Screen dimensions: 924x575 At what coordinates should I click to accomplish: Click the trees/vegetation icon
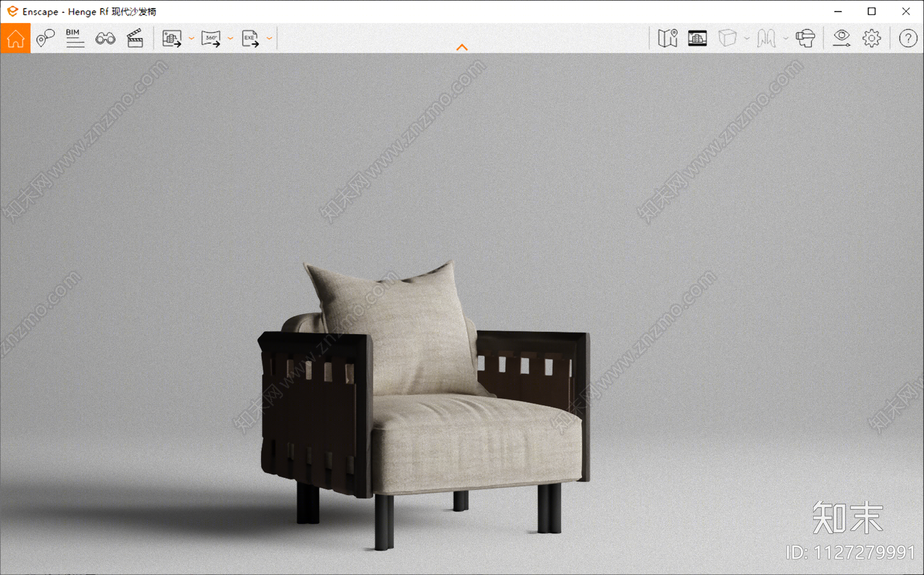pos(766,39)
